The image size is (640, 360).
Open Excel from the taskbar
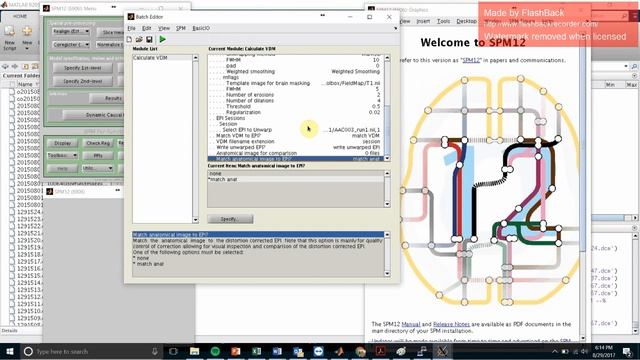[256, 351]
